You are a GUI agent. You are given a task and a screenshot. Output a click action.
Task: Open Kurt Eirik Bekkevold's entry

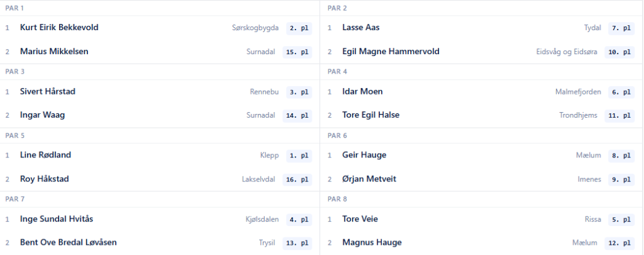click(x=59, y=28)
